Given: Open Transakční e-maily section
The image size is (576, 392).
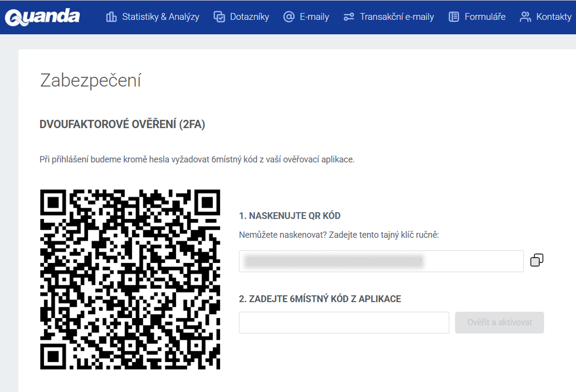Looking at the screenshot, I should pos(397,17).
